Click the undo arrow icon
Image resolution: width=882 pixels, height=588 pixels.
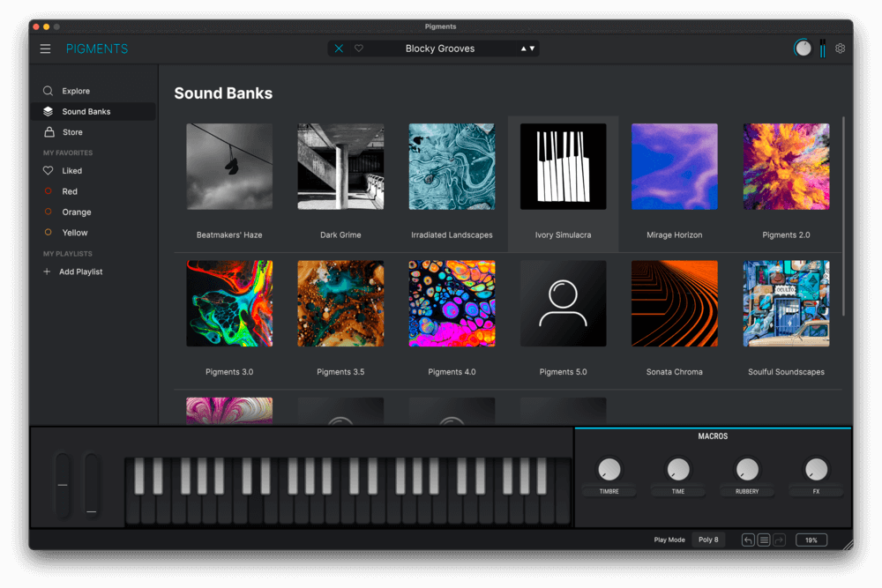tap(748, 540)
